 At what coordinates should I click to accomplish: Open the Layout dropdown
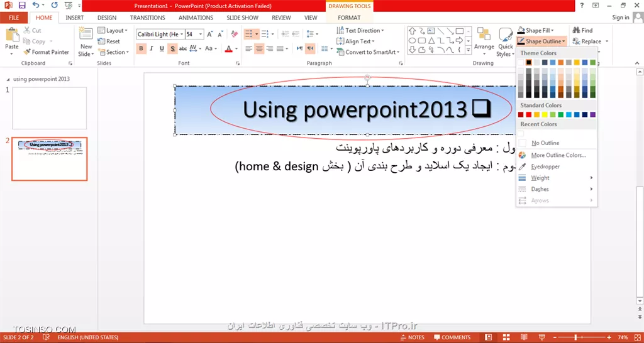113,30
